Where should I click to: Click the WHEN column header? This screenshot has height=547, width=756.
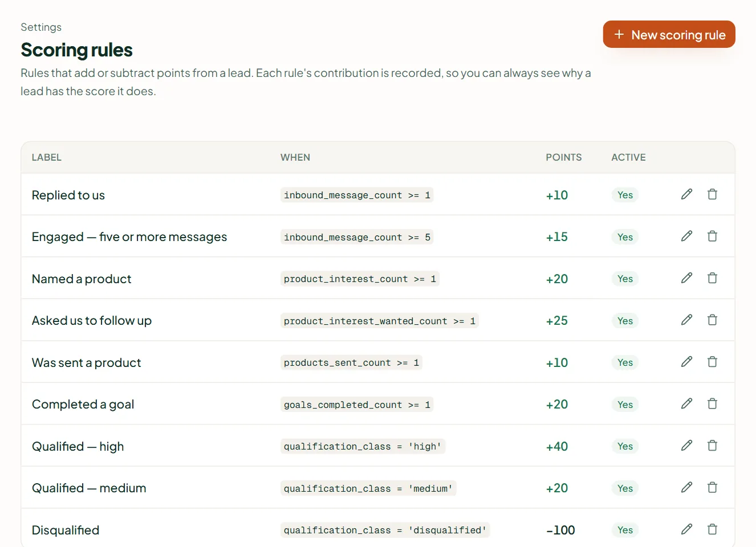click(x=295, y=157)
